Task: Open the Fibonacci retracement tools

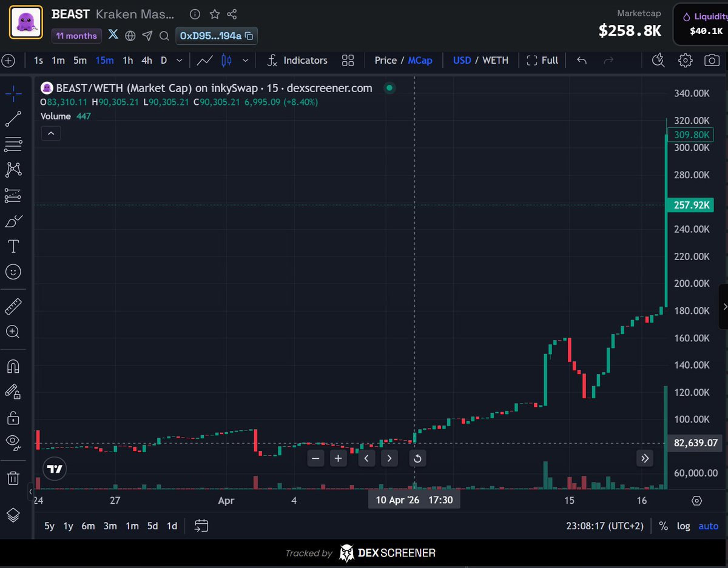Action: pos(13,144)
